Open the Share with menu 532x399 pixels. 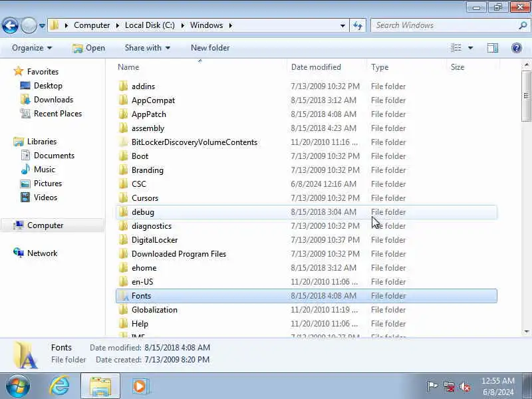147,48
